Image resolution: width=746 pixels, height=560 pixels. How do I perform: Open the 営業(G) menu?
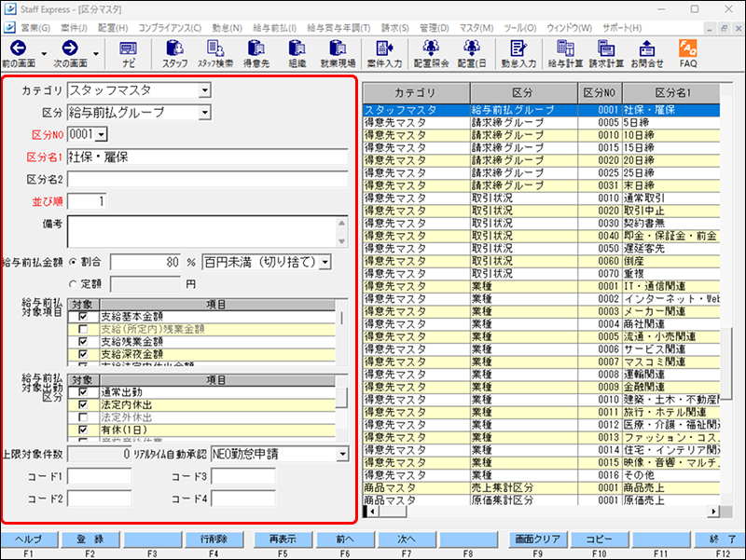tap(35, 28)
